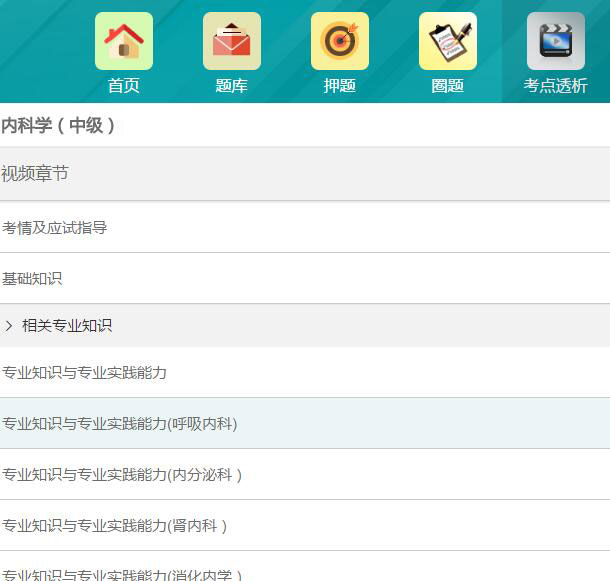Click the house icon for 首页
This screenshot has height=581, width=610.
(124, 41)
